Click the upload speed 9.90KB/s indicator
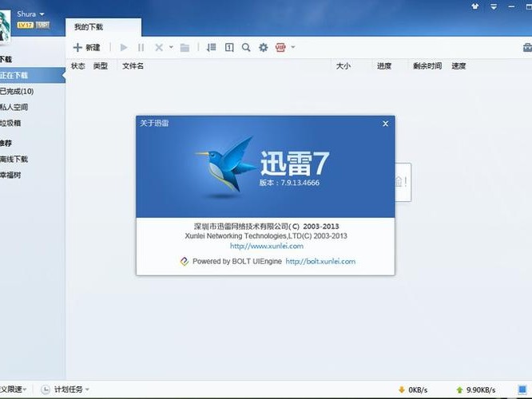The image size is (532, 399). point(475,390)
